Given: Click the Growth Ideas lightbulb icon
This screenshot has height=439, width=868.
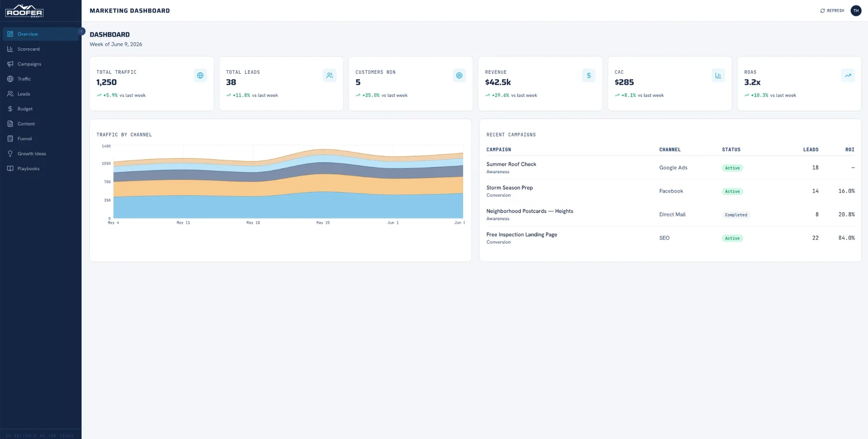Looking at the screenshot, I should coord(10,154).
